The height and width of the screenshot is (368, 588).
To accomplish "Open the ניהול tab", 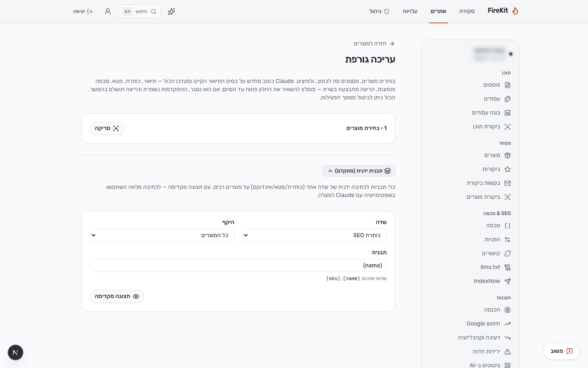I will coord(379,11).
